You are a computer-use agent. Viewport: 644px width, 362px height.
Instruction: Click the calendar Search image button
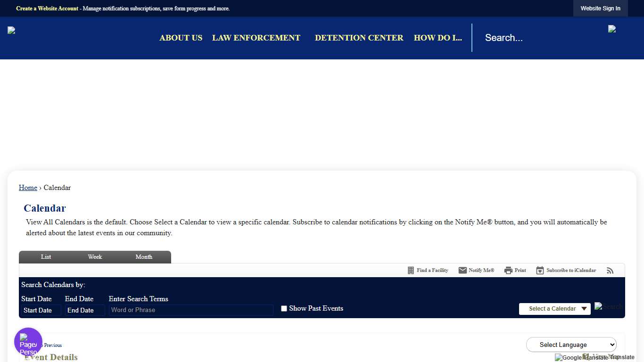click(608, 306)
